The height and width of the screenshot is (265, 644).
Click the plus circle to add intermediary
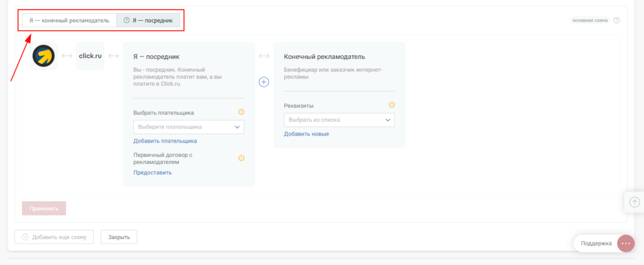[x=264, y=82]
